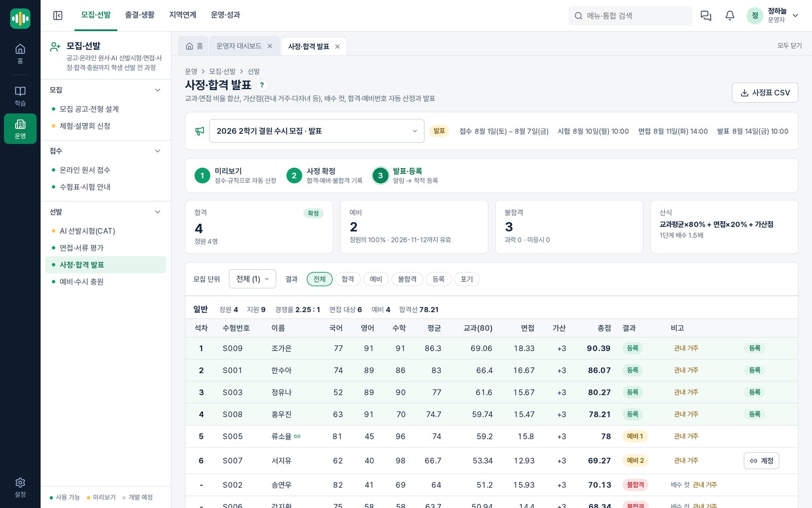Click the megaphone announcement icon
This screenshot has height=508, width=812.
pyautogui.click(x=199, y=131)
